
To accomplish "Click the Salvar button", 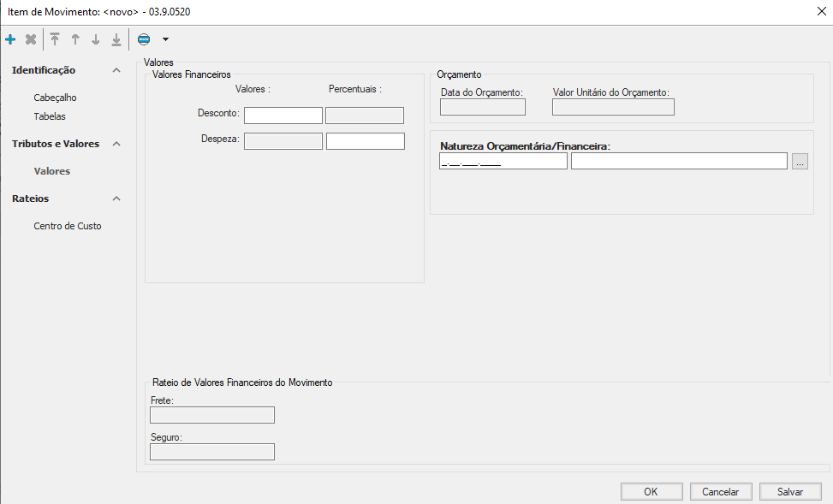I will click(x=789, y=492).
